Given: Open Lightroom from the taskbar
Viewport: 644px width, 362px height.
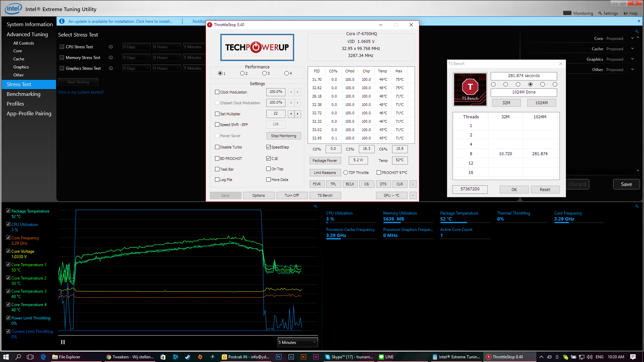Looking at the screenshot, I should 291,357.
